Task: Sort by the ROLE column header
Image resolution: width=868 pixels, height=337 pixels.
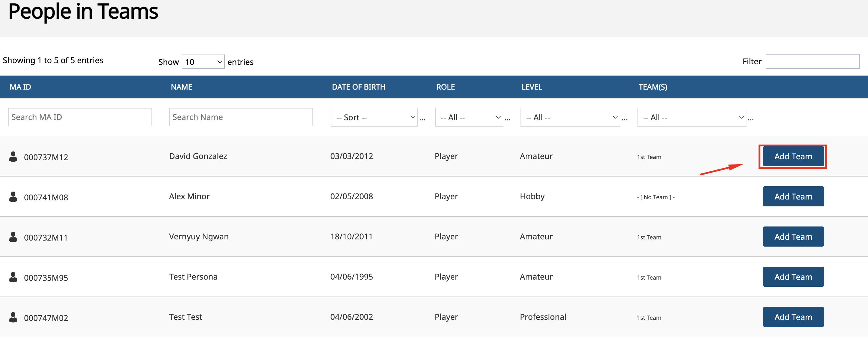Action: click(445, 87)
